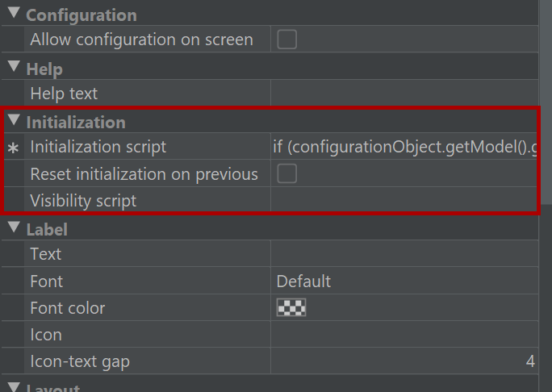This screenshot has width=552, height=392.
Task: Collapse the Layout section triangle
Action: (x=14, y=386)
